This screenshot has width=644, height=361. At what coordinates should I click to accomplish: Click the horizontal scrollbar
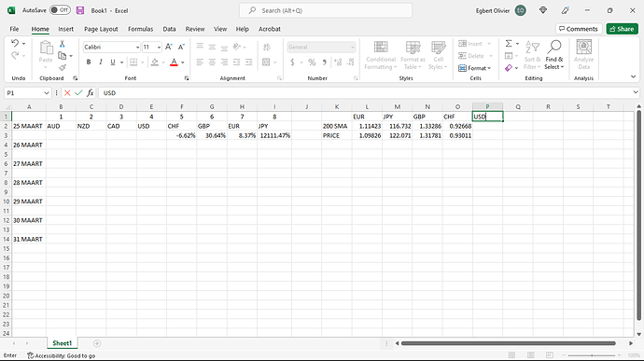coord(508,343)
